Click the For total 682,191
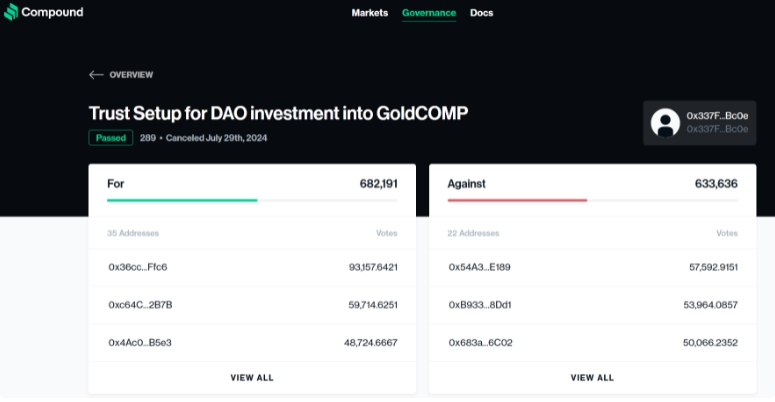 [379, 183]
